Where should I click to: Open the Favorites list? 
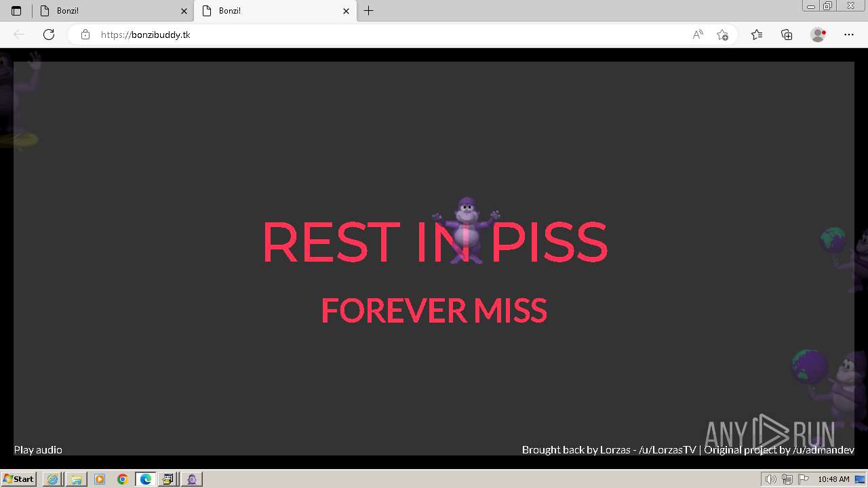pyautogui.click(x=757, y=35)
